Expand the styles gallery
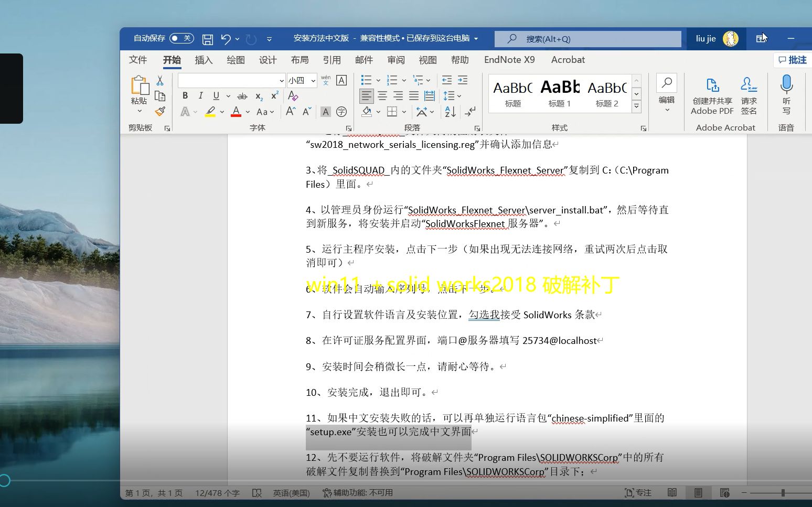Viewport: 812px width, 507px height. [636, 106]
